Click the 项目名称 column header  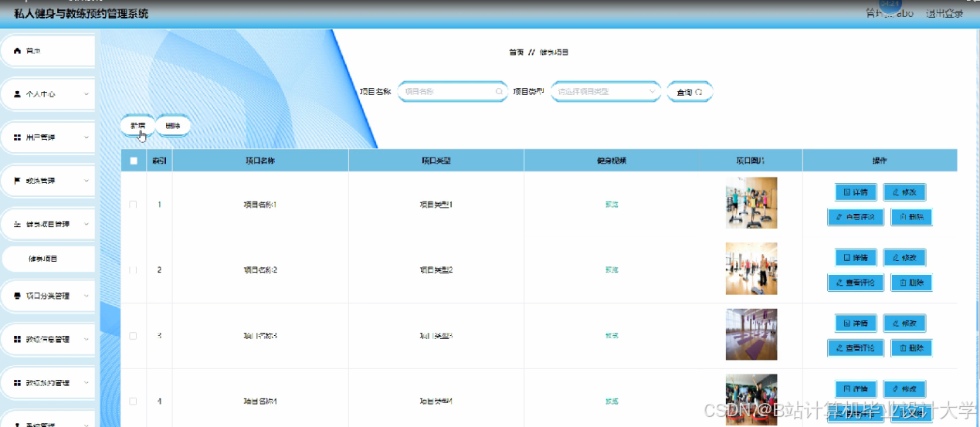tap(260, 161)
